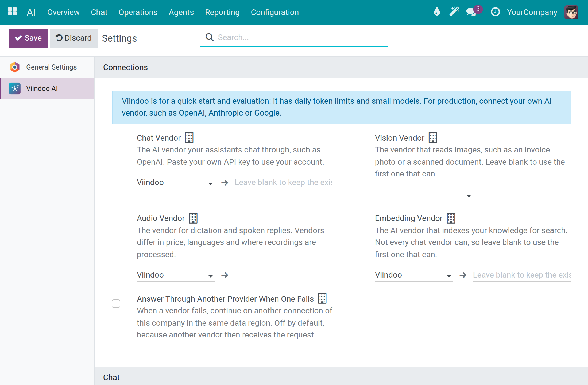Enable Answer Through Another Provider checkbox
This screenshot has width=588, height=385.
[x=116, y=304]
